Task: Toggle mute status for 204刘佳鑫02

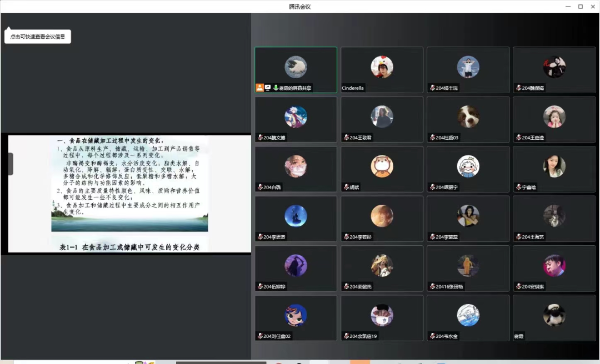Action: 261,336
